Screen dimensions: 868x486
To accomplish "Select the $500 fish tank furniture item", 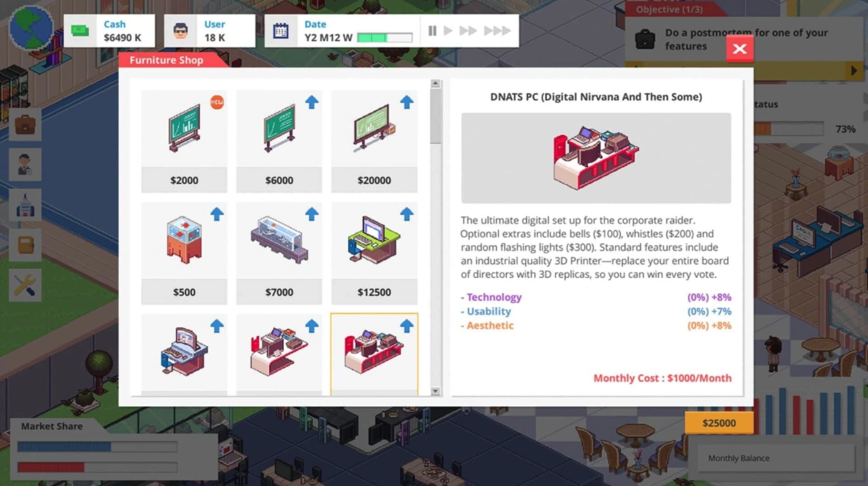I will [184, 238].
